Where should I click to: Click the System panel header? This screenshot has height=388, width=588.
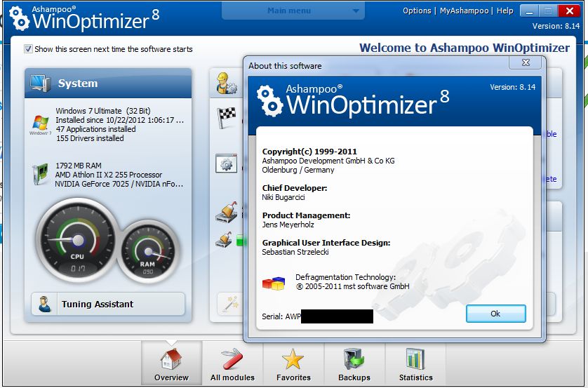coord(108,83)
